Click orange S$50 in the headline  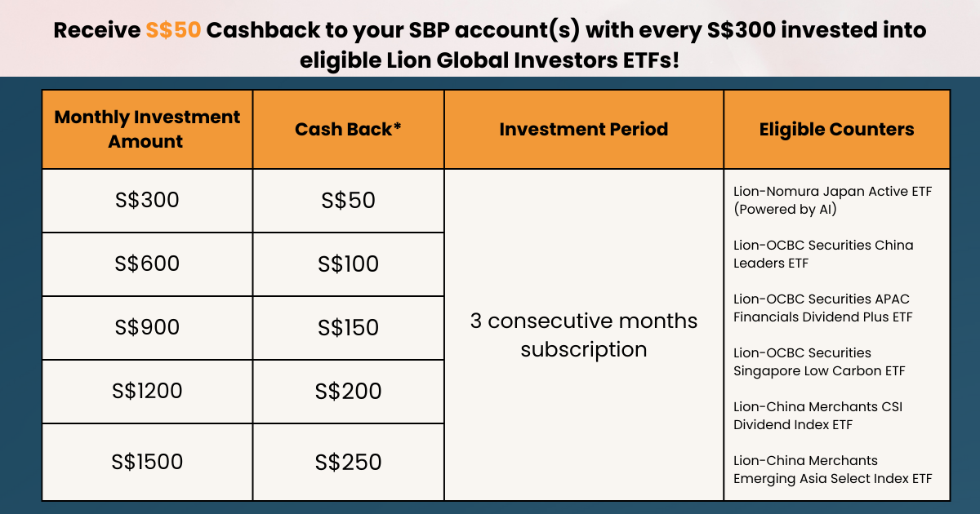point(173,31)
